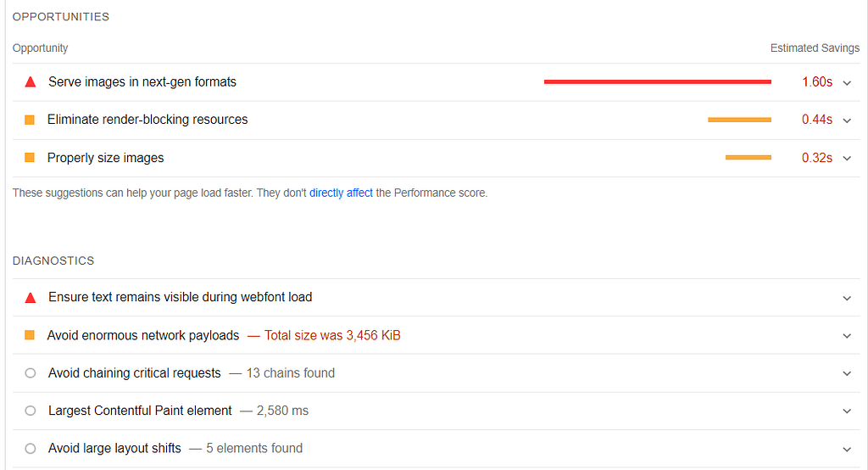Expand Avoid large layout shifts chevron
The width and height of the screenshot is (868, 470).
click(x=847, y=450)
